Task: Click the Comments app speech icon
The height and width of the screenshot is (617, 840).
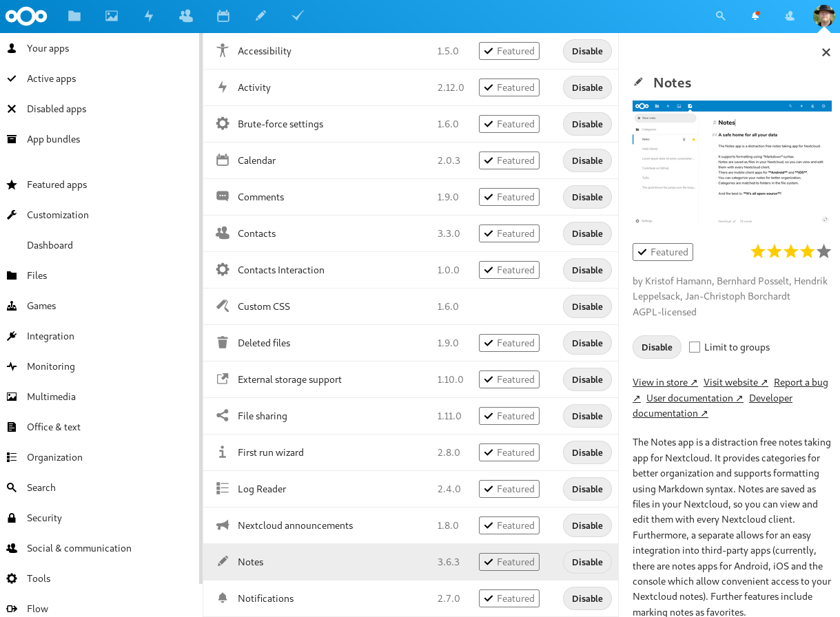Action: coord(223,197)
